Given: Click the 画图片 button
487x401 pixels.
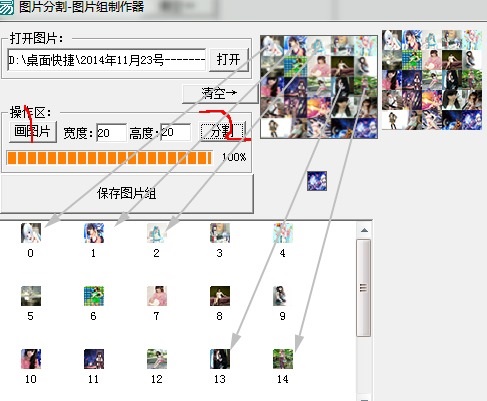Looking at the screenshot, I should 32,132.
